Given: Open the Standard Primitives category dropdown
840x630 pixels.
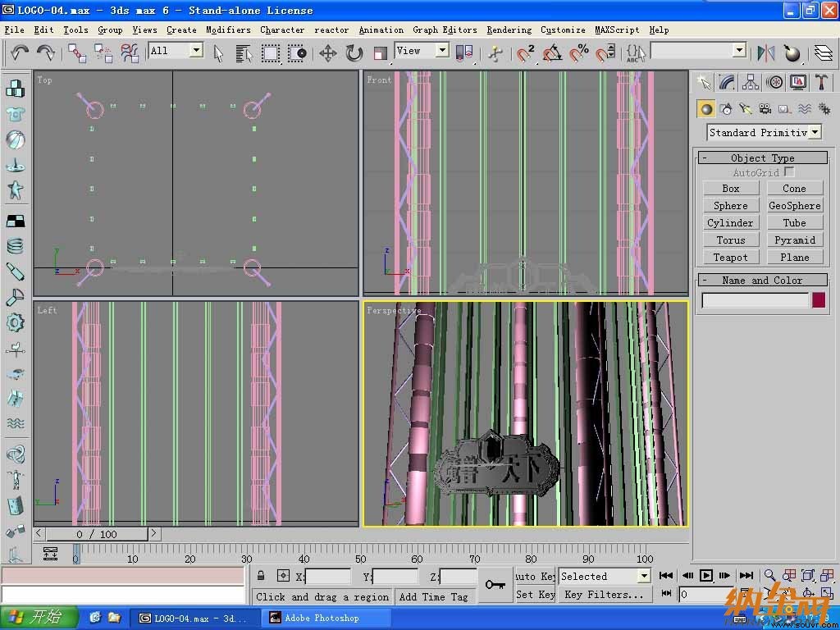Looking at the screenshot, I should pyautogui.click(x=815, y=132).
